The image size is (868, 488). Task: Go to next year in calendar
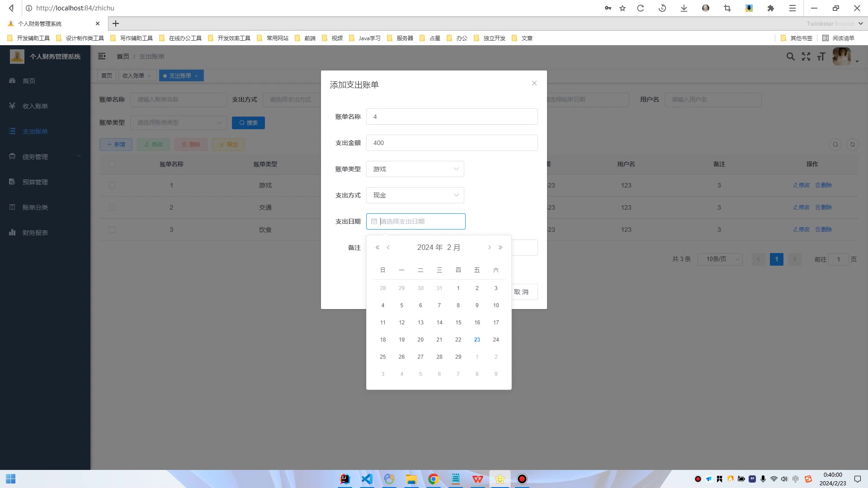(500, 248)
